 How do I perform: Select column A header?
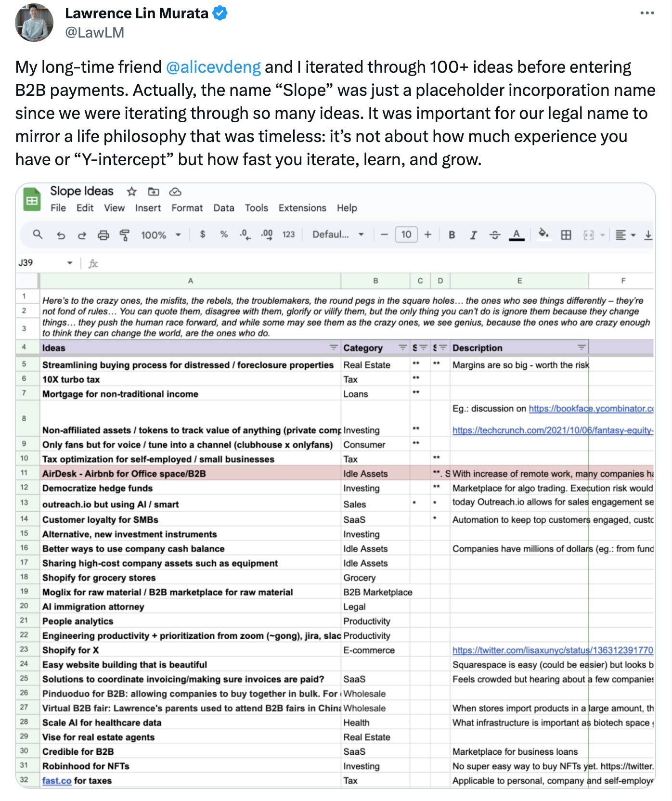pos(190,281)
